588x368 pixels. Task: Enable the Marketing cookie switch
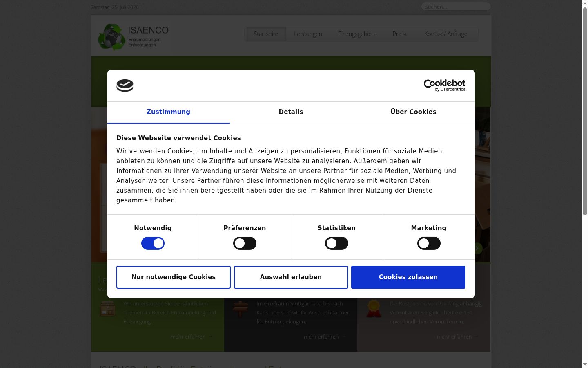pos(429,243)
